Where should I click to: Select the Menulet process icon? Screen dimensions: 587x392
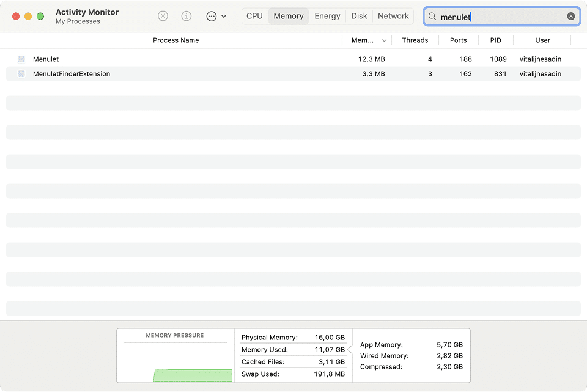(21, 59)
